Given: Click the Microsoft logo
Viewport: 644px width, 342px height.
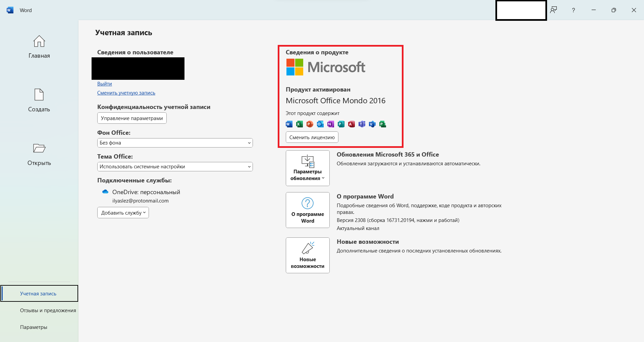Looking at the screenshot, I should pyautogui.click(x=326, y=67).
